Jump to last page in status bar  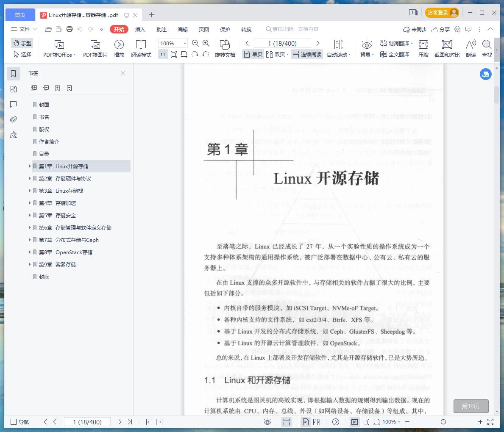pyautogui.click(x=130, y=422)
